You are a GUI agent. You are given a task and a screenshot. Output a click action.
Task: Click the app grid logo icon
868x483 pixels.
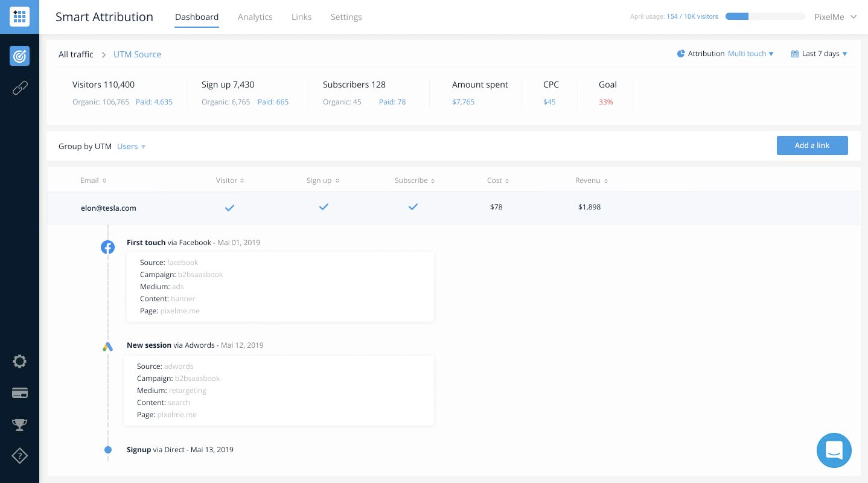point(19,17)
